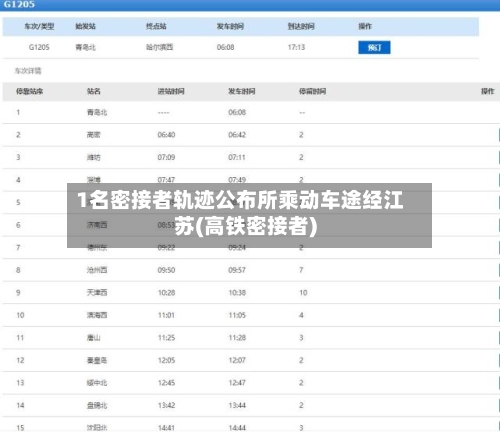Click the 终点站 column header
Viewport: 500px width, 432px height.
(156, 26)
